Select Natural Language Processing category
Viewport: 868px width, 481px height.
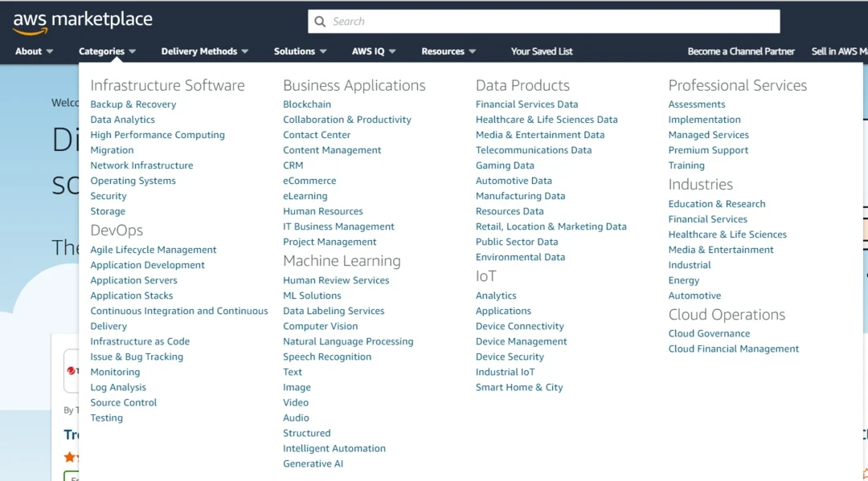pyautogui.click(x=348, y=342)
